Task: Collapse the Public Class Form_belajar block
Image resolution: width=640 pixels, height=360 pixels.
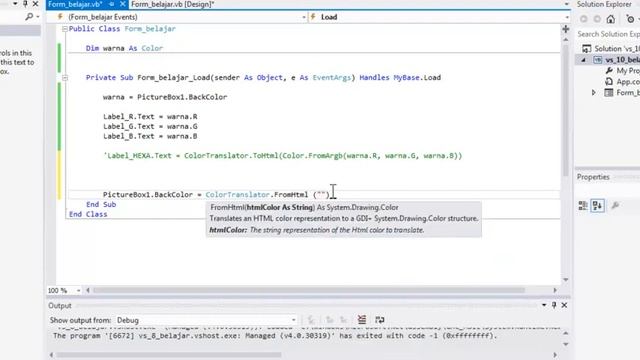Action: coord(64,29)
